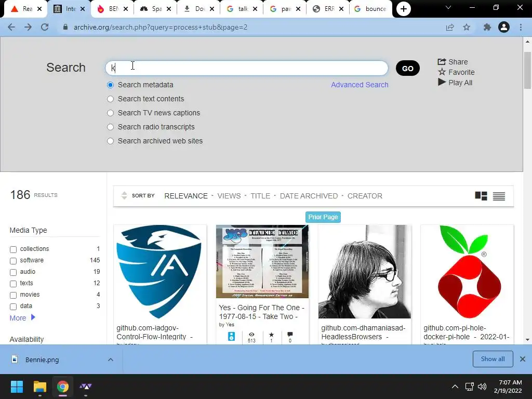Bookmark this page with the star icon
This screenshot has width=532, height=399.
click(x=467, y=27)
